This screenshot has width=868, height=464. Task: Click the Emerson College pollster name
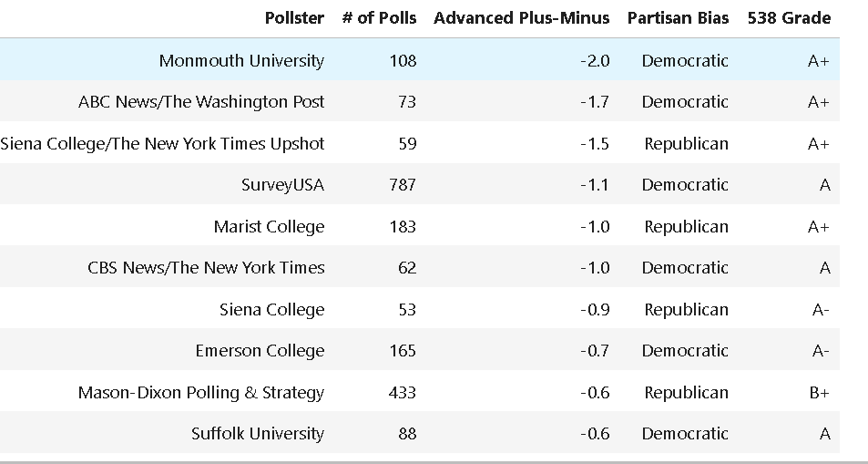pos(260,351)
